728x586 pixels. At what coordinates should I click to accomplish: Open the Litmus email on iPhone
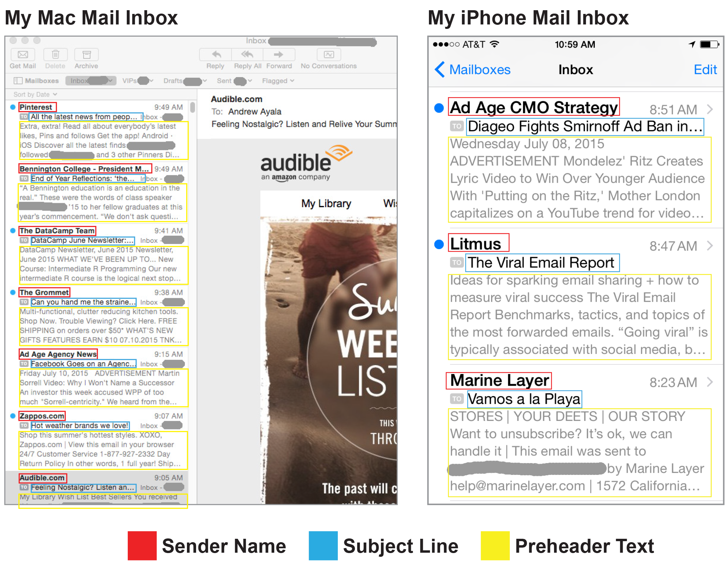tap(576, 296)
